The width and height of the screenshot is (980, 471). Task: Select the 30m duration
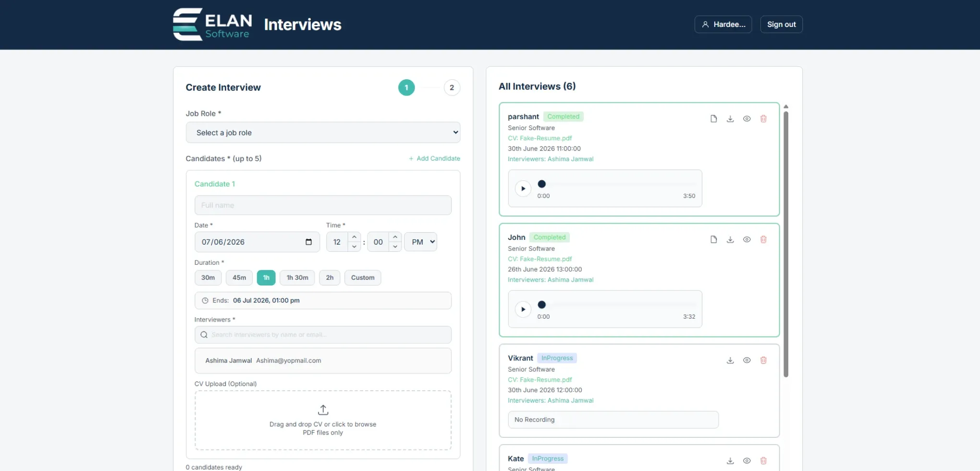pos(208,277)
